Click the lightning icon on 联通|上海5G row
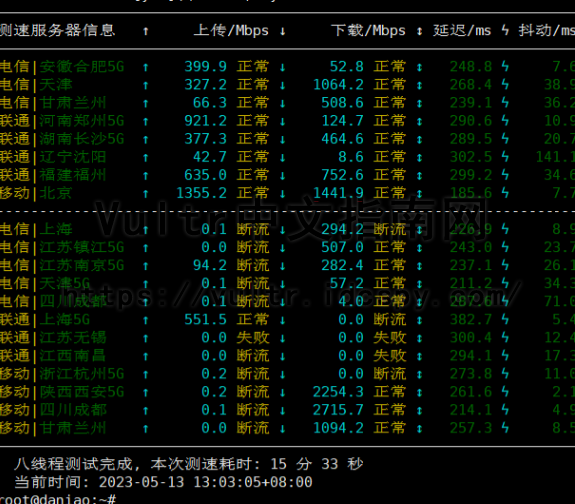The width and height of the screenshot is (575, 504). (505, 319)
